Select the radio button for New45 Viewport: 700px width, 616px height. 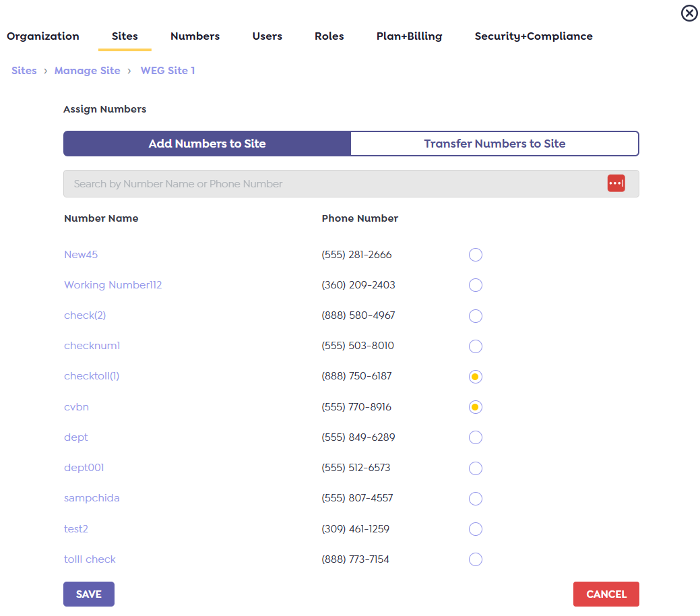point(476,255)
